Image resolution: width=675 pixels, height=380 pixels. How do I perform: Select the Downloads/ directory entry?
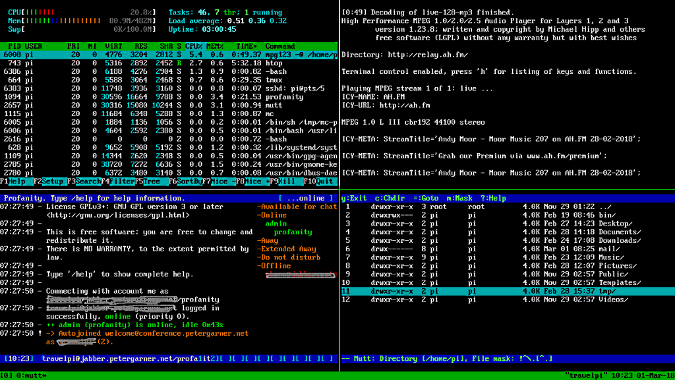click(x=508, y=240)
